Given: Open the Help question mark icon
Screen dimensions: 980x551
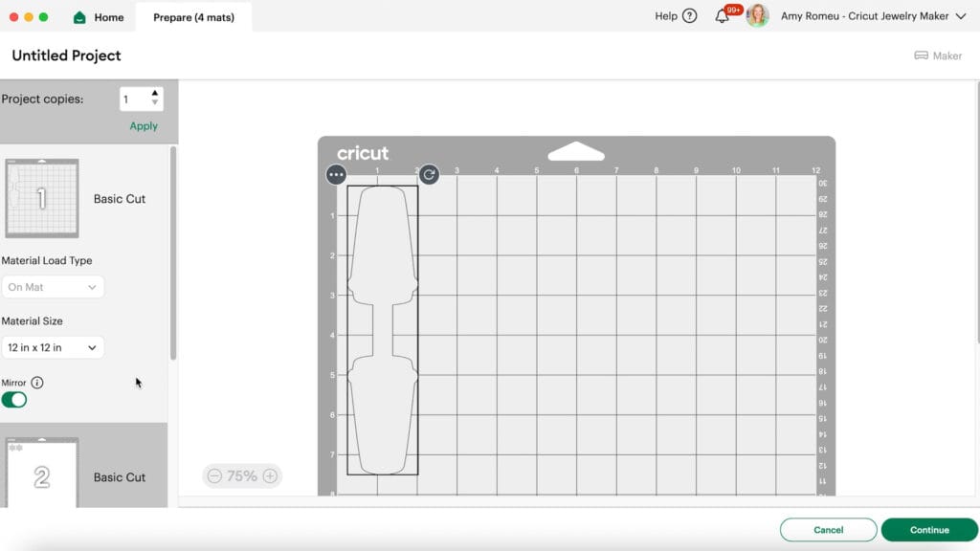Looking at the screenshot, I should tap(689, 16).
